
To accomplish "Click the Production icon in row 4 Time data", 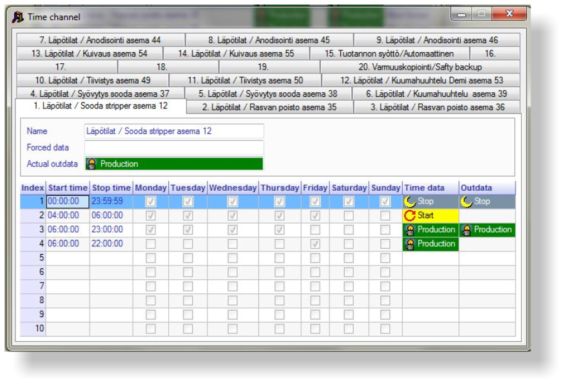I will click(x=410, y=244).
